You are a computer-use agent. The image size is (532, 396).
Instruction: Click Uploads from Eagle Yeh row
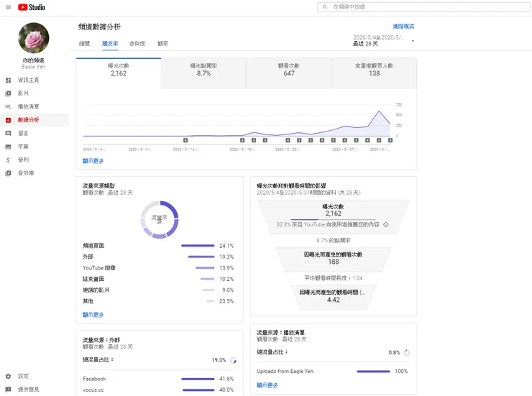[x=332, y=372]
